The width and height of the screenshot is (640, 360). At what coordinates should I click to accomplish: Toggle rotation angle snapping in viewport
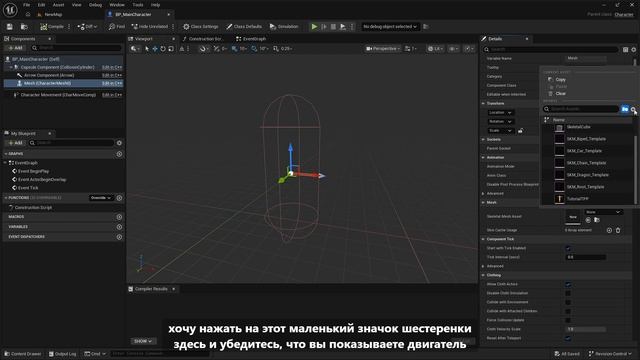point(254,49)
